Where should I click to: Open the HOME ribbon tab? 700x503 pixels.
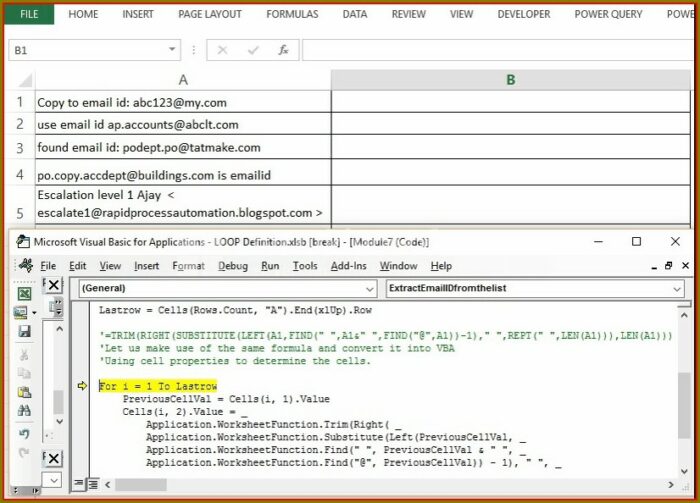click(x=83, y=14)
